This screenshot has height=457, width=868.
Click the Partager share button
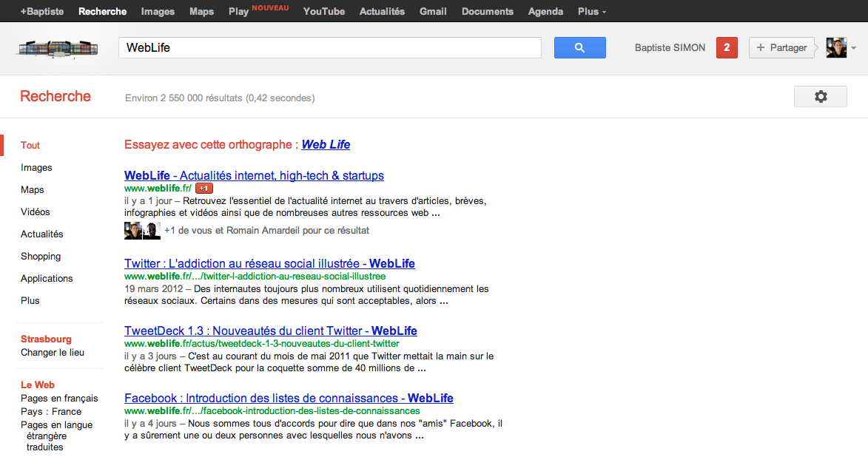[781, 48]
